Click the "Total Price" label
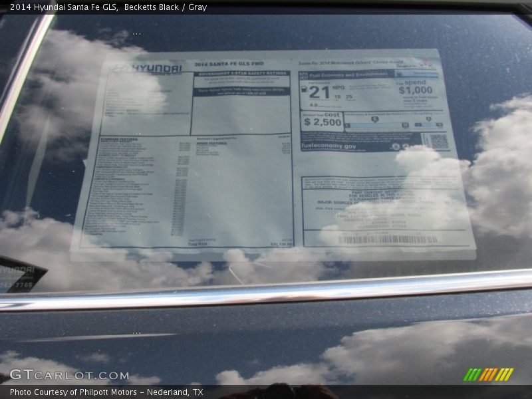Viewport: 532px width, 399px height. click(197, 244)
